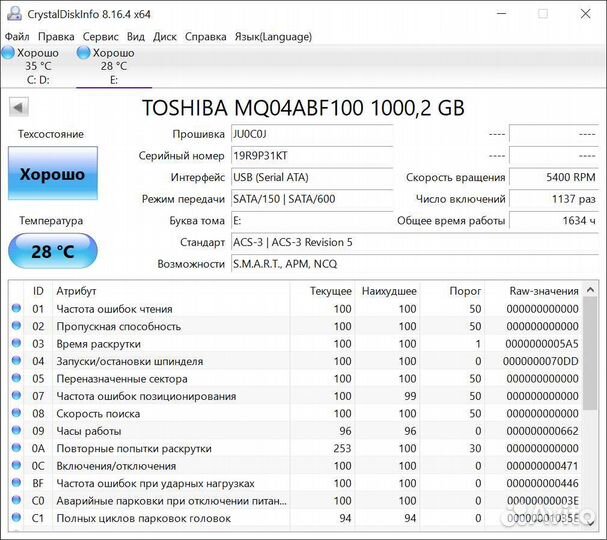Click the status dot for attribute 04
The image size is (607, 540).
coord(16,360)
